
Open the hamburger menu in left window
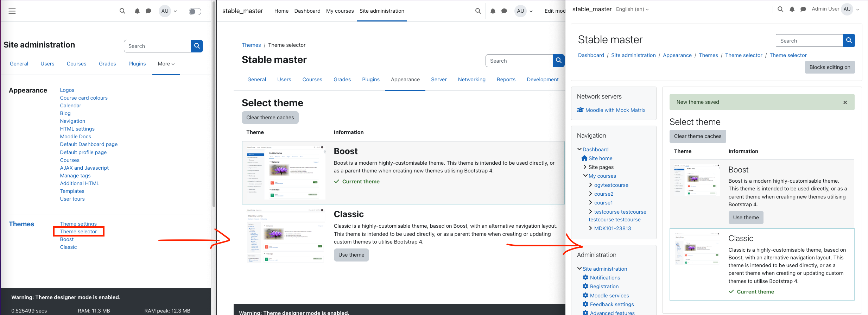12,11
